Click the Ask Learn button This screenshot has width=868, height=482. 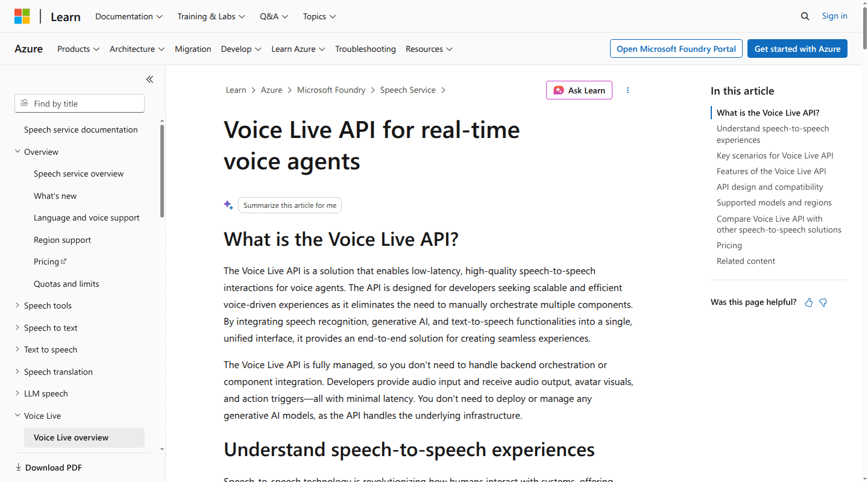tap(579, 90)
